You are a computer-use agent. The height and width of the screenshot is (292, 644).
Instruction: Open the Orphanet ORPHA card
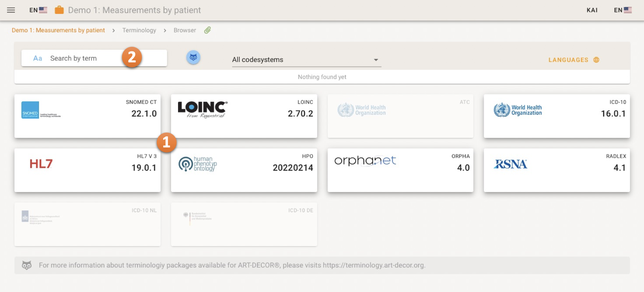point(400,170)
